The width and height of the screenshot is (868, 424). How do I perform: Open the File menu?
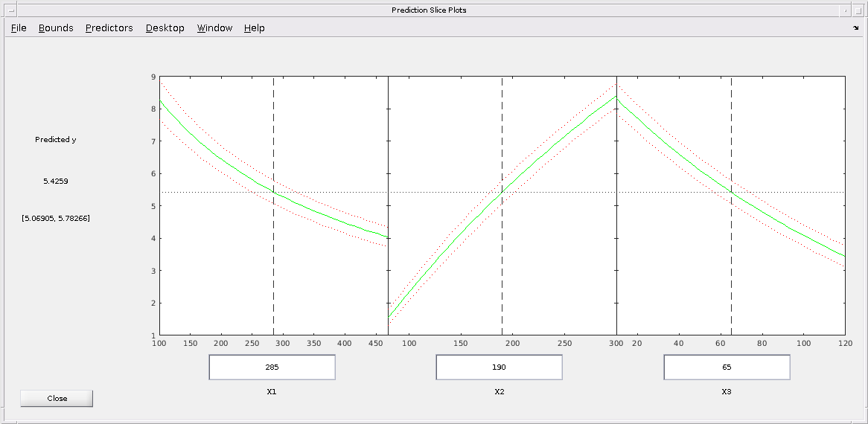19,28
